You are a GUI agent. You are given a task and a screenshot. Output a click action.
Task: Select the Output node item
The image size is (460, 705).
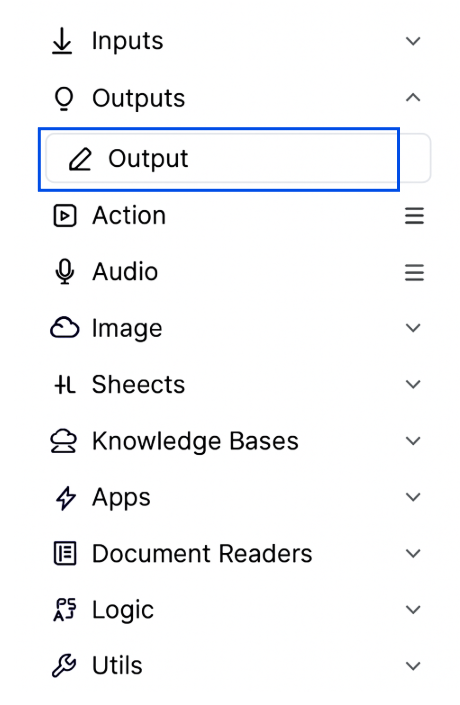click(238, 159)
